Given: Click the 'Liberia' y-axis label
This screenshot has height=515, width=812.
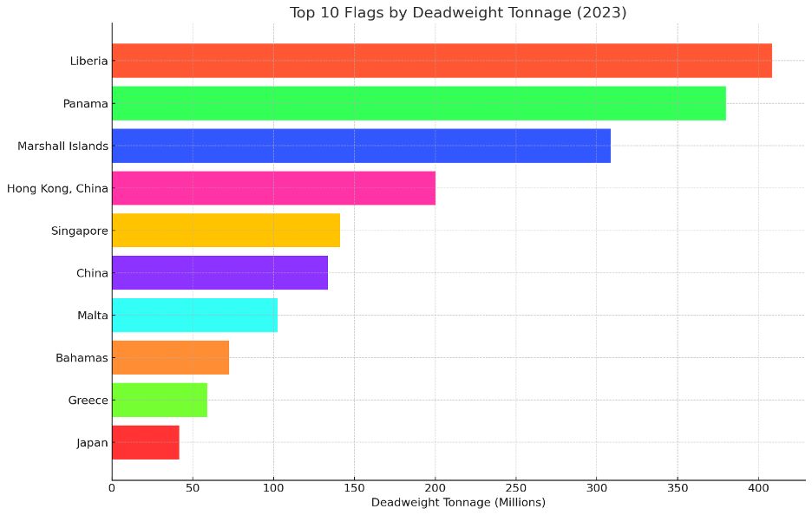Looking at the screenshot, I should [x=89, y=61].
